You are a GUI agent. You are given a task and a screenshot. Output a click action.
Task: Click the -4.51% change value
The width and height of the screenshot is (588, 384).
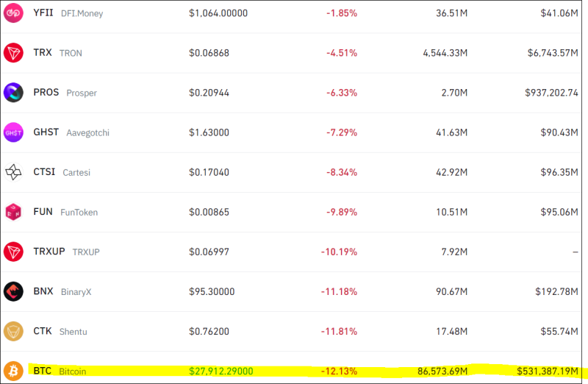tap(342, 53)
